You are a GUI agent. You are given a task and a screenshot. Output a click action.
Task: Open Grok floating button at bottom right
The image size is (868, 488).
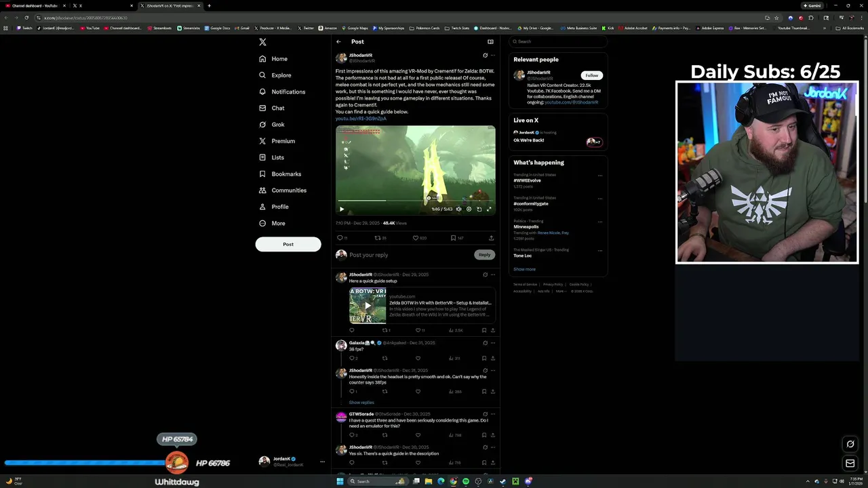[x=850, y=444]
